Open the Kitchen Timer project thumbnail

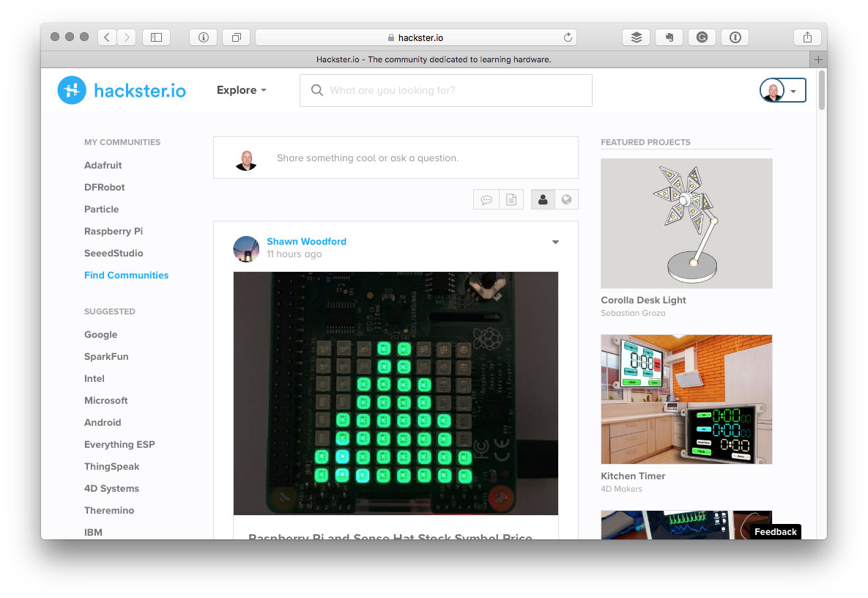pos(686,399)
